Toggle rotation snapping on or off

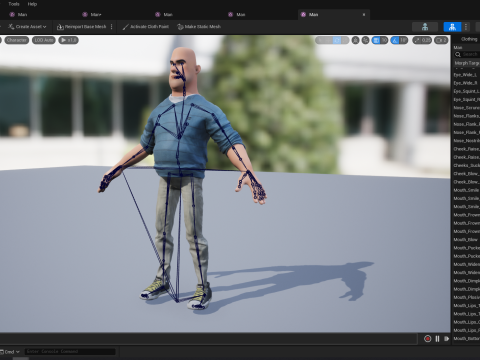[x=395, y=40]
